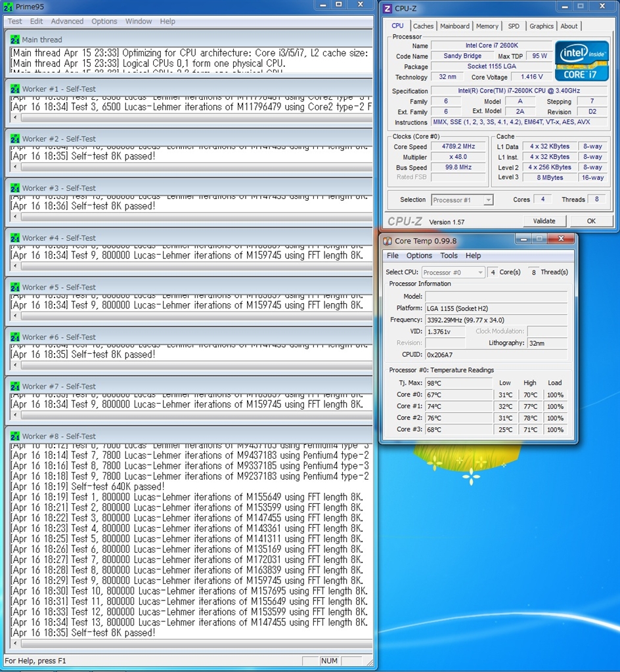Open the Processor #1 selection dropdown in CPU-Z
The height and width of the screenshot is (672, 620).
pyautogui.click(x=462, y=200)
